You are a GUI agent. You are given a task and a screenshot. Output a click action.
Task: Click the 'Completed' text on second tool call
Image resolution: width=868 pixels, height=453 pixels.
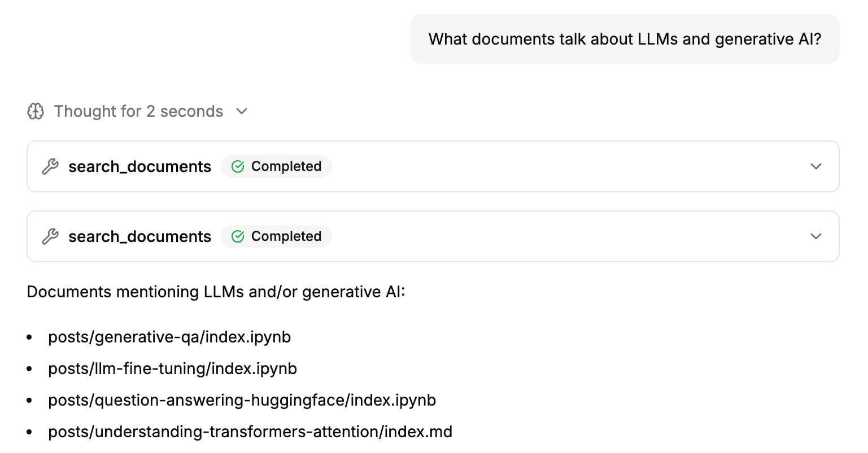[x=286, y=236]
